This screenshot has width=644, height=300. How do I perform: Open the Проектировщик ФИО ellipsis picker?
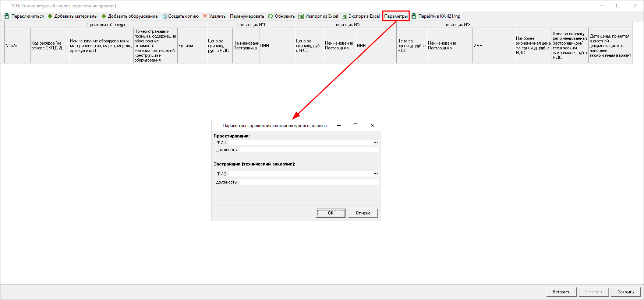375,142
